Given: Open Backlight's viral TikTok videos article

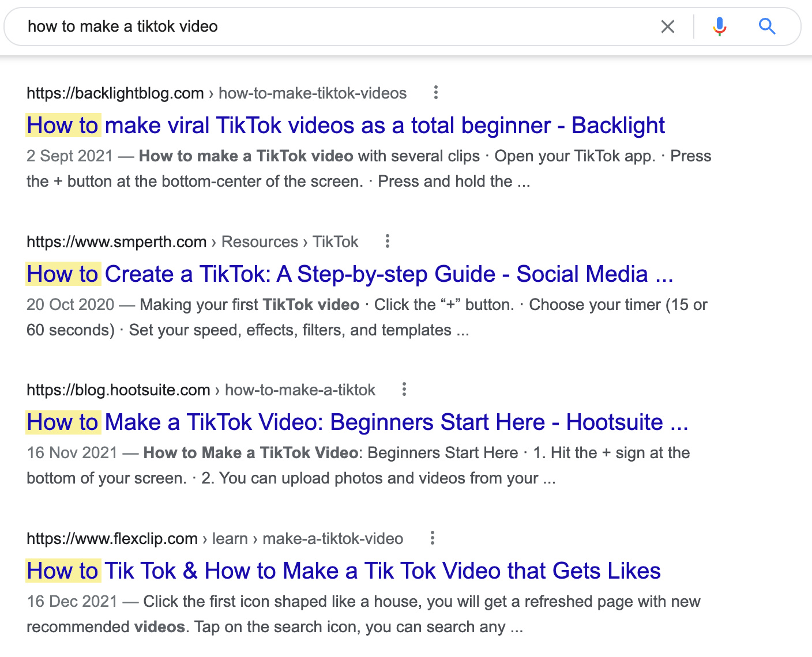Looking at the screenshot, I should (345, 125).
